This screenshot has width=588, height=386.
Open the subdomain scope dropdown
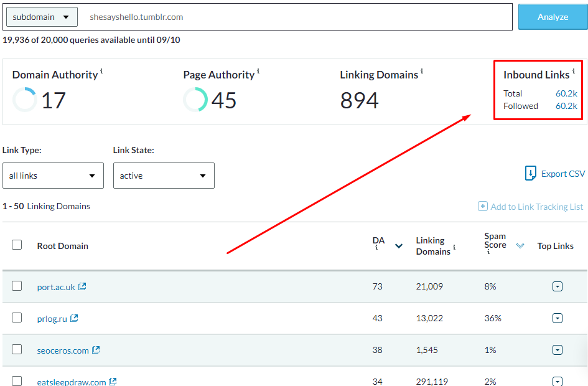click(x=42, y=17)
